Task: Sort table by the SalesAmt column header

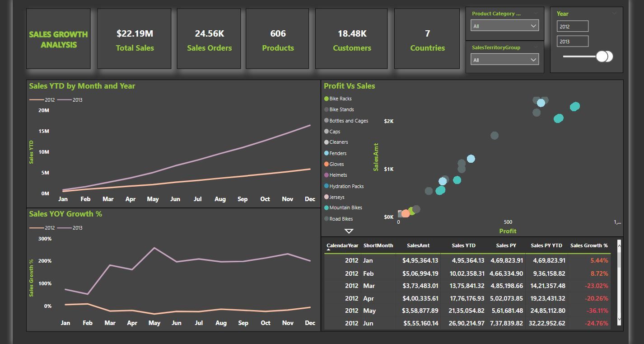Action: (x=418, y=245)
